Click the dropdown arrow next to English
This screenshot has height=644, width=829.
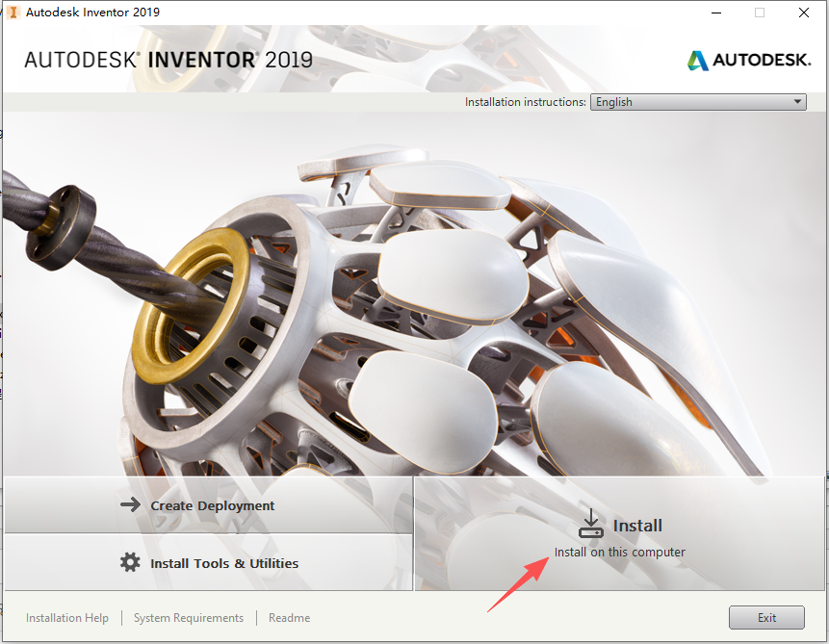tap(797, 101)
